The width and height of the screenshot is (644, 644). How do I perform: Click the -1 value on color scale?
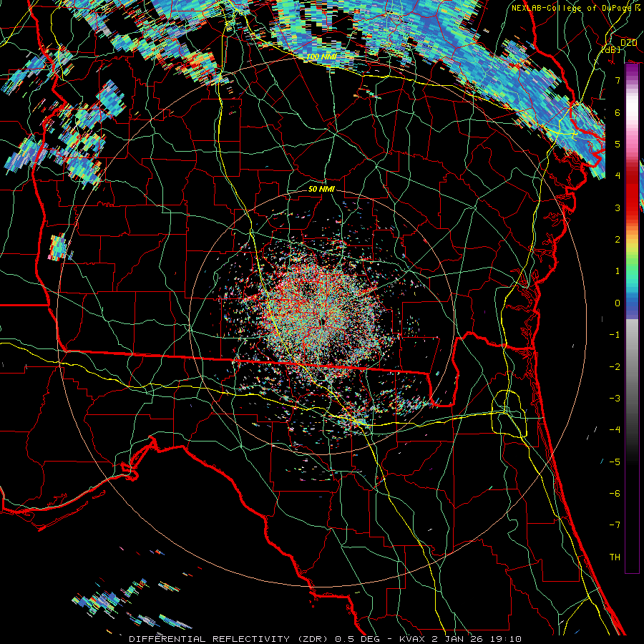[x=615, y=335]
